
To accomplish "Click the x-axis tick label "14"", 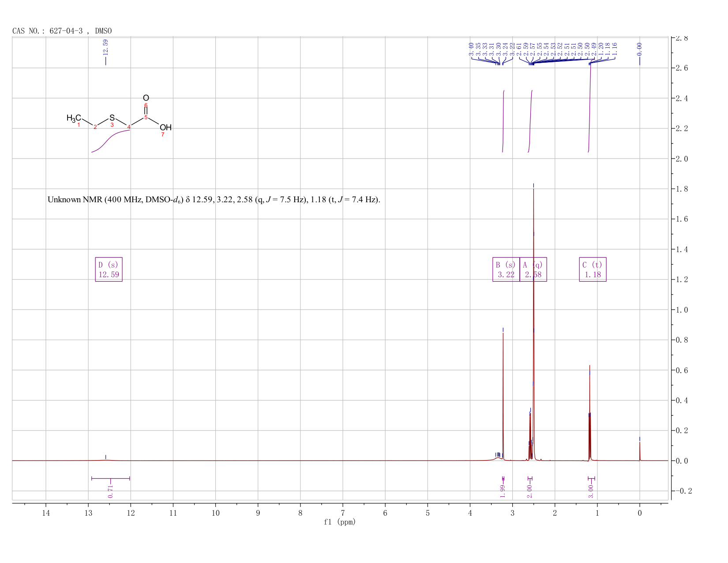I will click(x=46, y=513).
